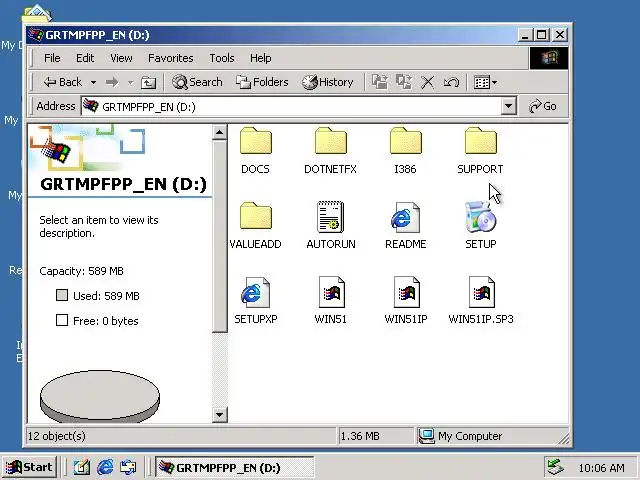This screenshot has height=480, width=640.
Task: Launch Internet Explorer from Quick Launch
Action: pyautogui.click(x=105, y=467)
